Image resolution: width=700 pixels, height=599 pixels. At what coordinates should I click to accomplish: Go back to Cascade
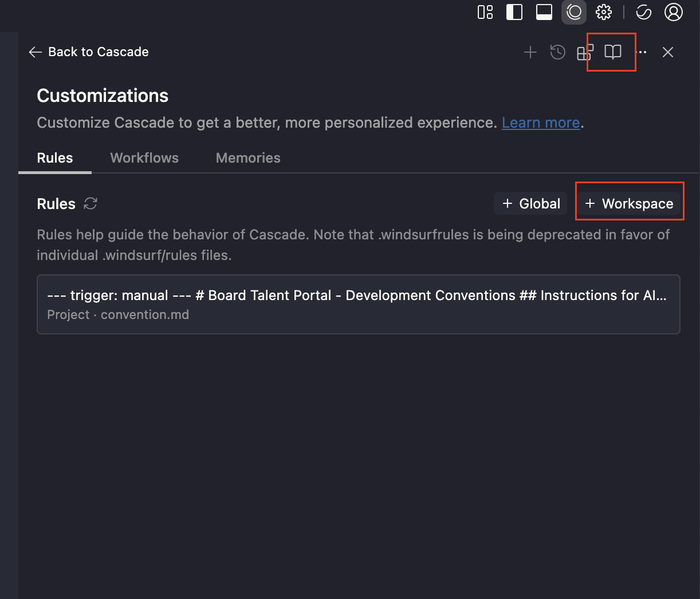tap(89, 52)
